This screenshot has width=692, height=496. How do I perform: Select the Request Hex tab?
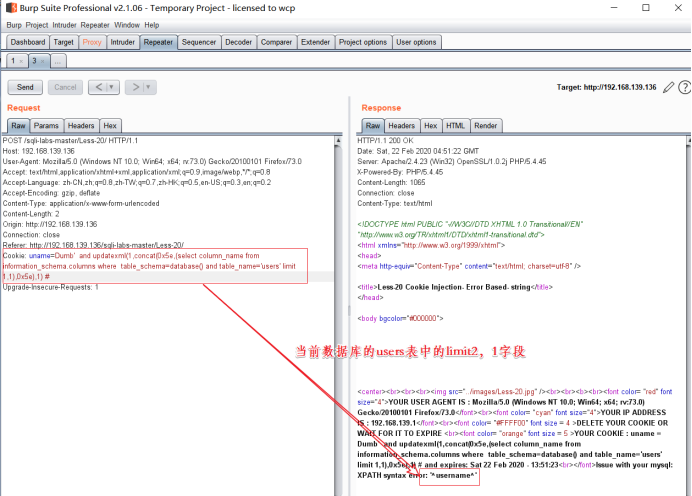(x=110, y=126)
